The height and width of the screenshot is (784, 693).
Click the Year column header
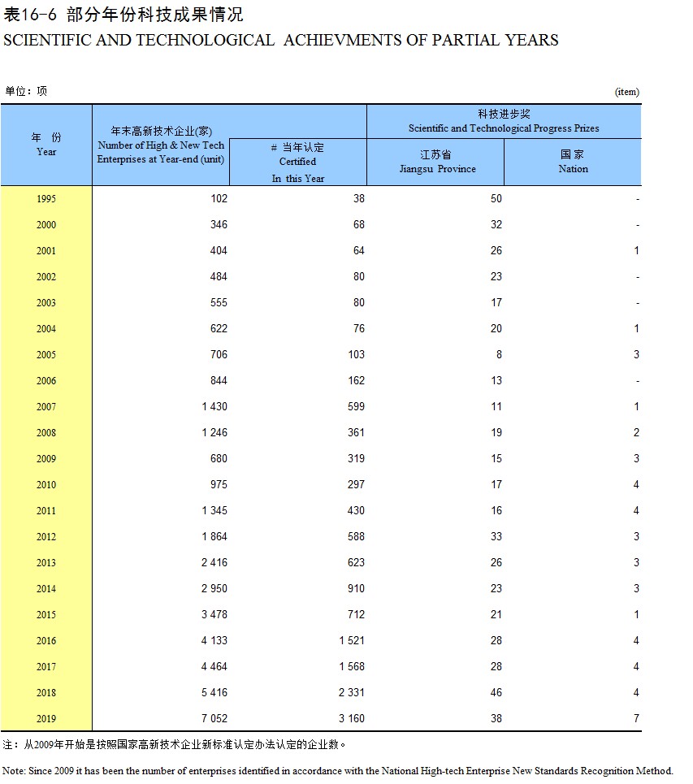46,145
